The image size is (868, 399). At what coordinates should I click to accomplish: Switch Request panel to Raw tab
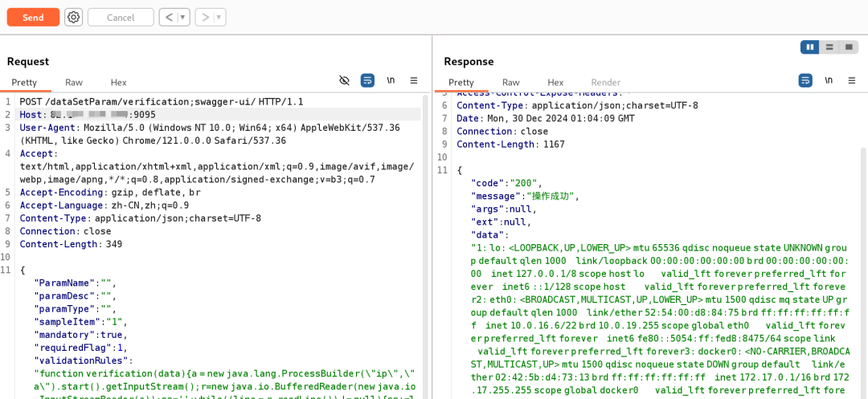click(74, 83)
